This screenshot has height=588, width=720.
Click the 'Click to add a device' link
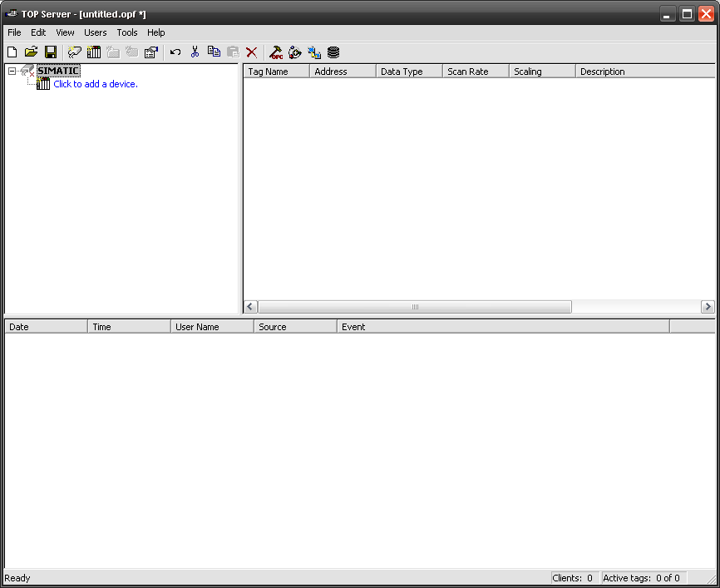coord(95,84)
